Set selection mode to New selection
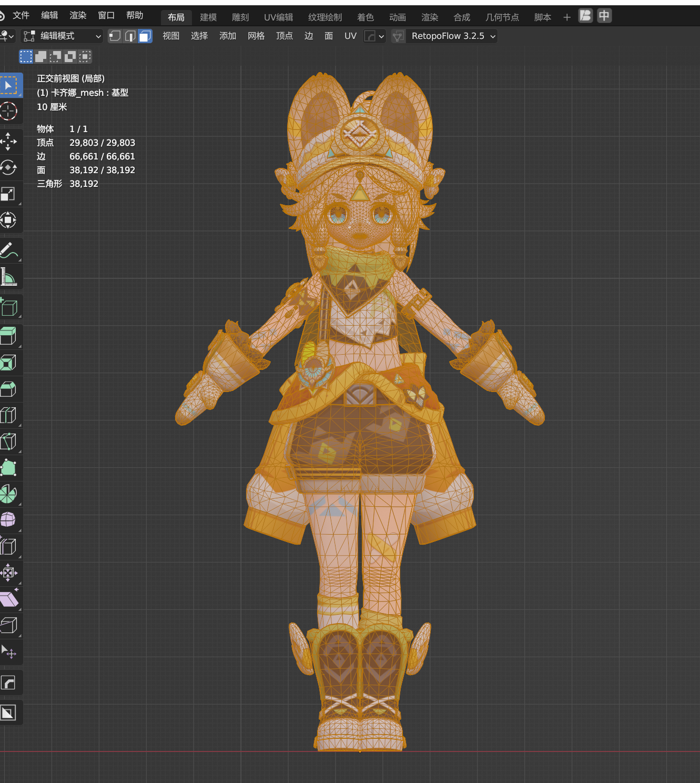The image size is (700, 783). coord(26,56)
